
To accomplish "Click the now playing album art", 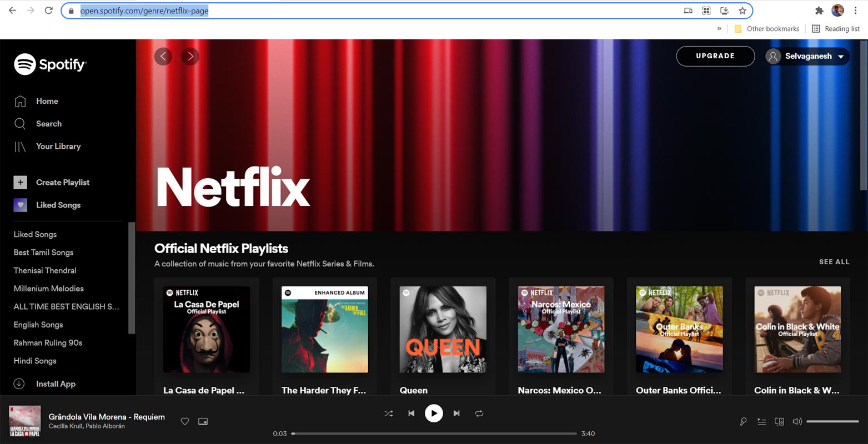I will click(x=25, y=421).
